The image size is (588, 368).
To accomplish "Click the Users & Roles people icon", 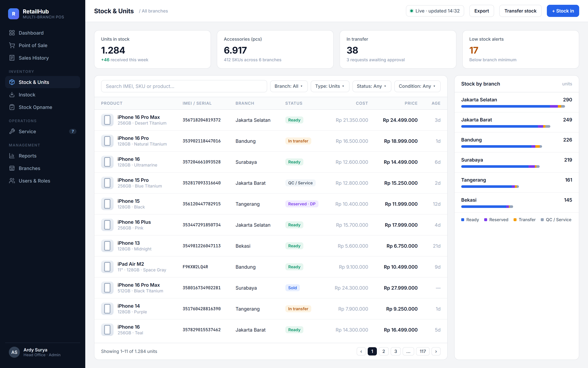I will click(x=12, y=181).
